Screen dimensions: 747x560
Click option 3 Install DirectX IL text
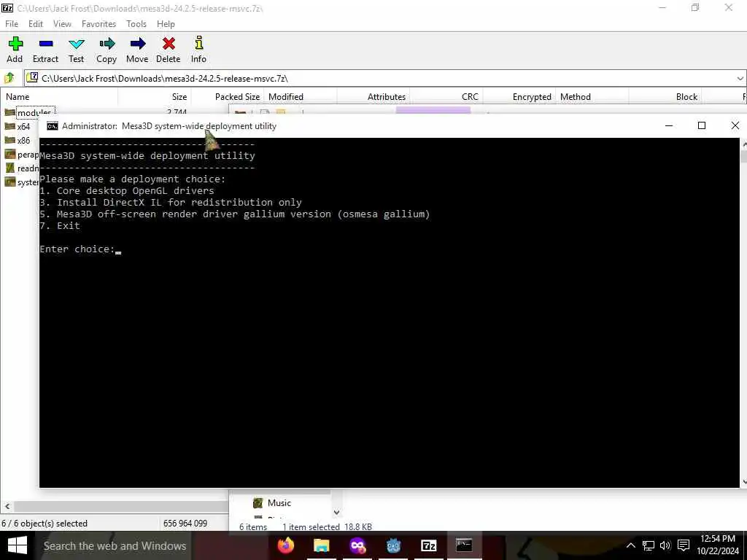click(x=171, y=203)
